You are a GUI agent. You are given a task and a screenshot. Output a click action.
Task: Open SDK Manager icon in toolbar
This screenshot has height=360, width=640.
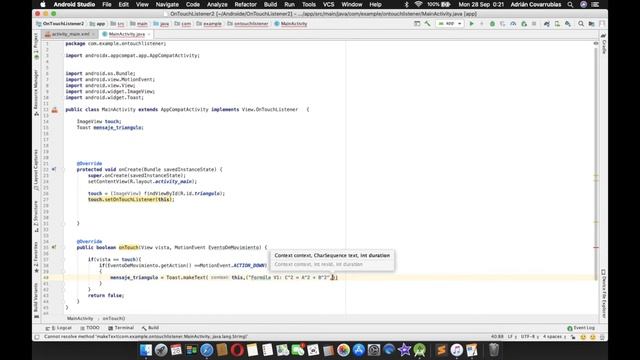[x=568, y=24]
